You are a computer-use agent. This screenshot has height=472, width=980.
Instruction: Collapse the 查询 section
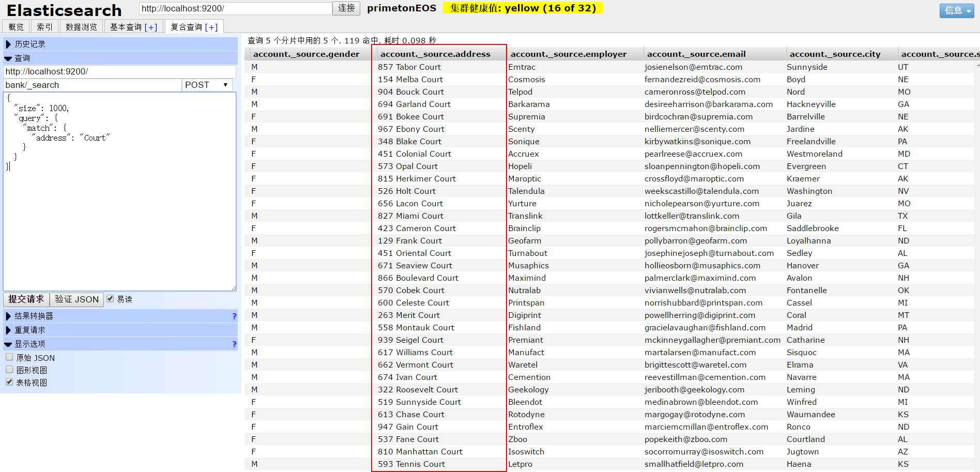[120, 58]
